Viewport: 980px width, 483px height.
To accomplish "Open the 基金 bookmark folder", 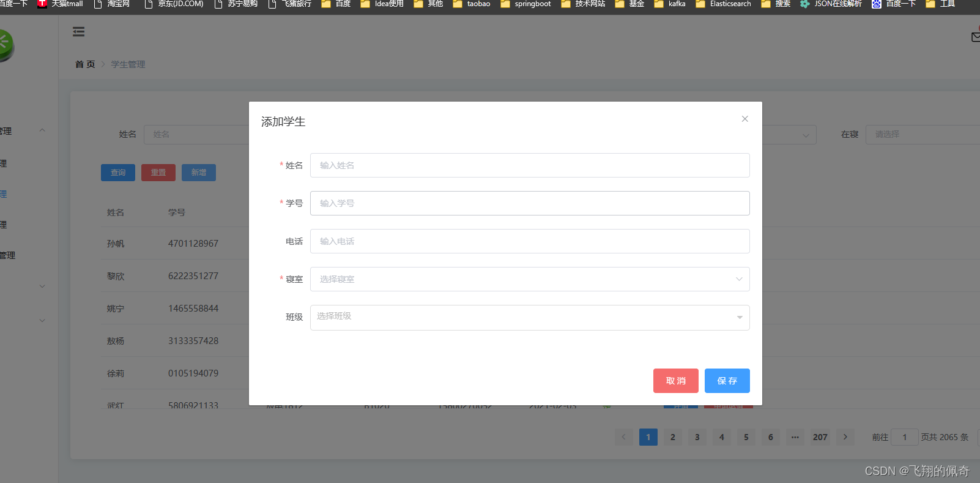I will pyautogui.click(x=629, y=4).
